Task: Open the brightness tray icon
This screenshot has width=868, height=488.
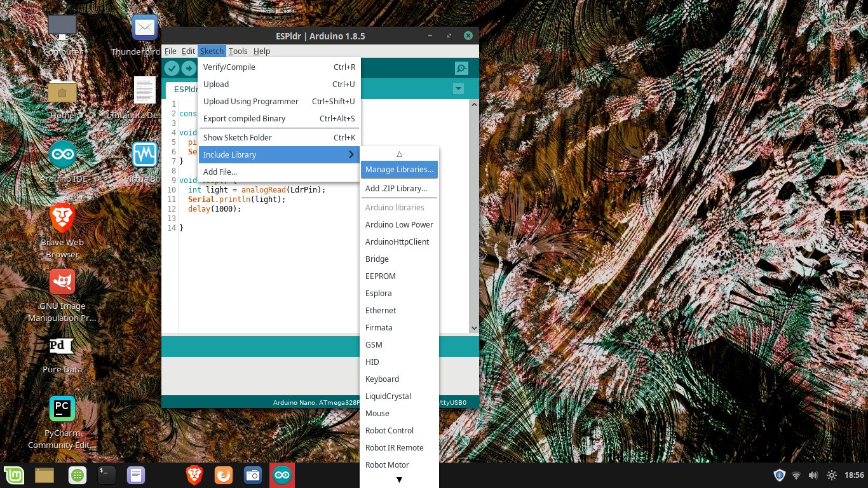Action: pyautogui.click(x=831, y=475)
